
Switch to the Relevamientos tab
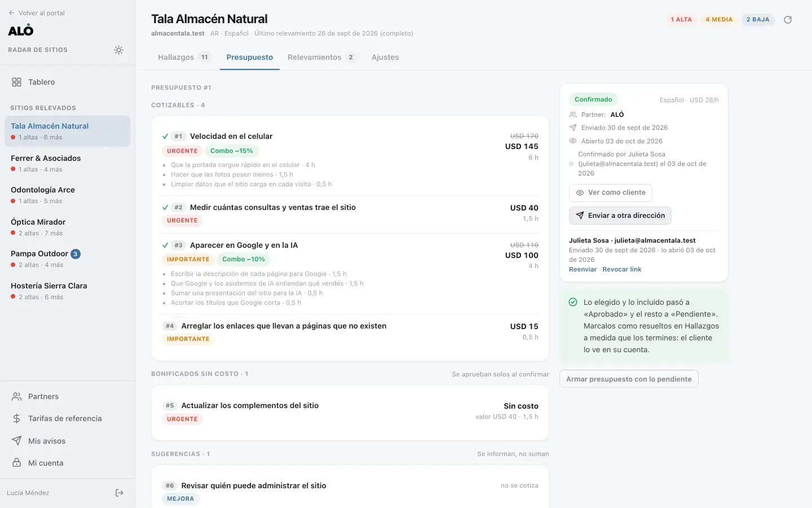click(x=321, y=58)
